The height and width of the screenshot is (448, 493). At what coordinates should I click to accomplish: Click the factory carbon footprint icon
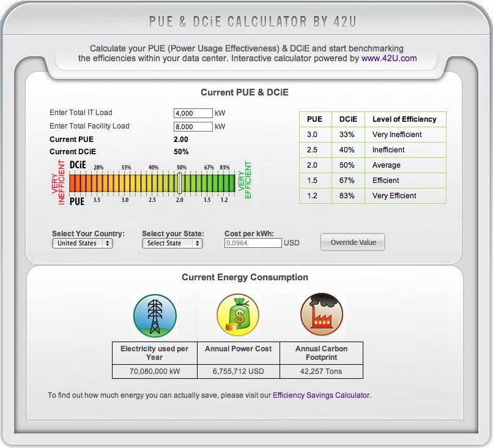tap(321, 315)
